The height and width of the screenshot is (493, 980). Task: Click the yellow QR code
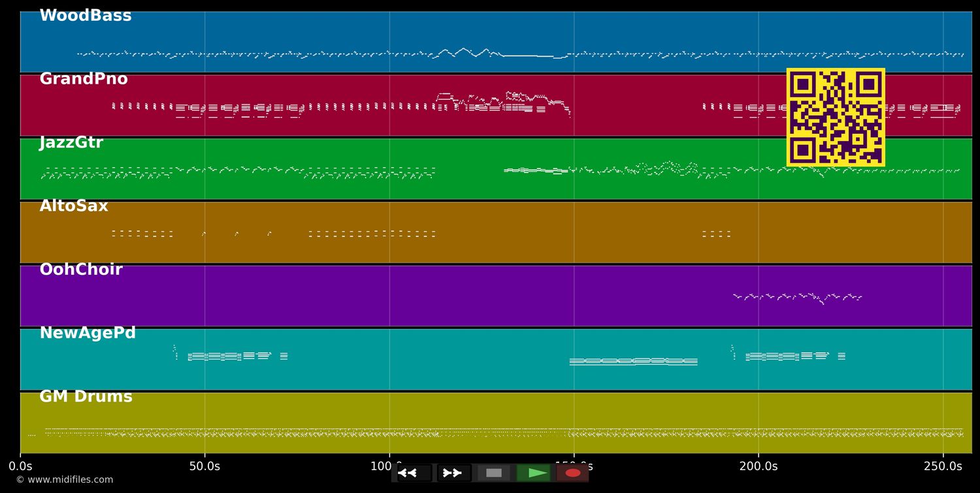[x=836, y=118]
